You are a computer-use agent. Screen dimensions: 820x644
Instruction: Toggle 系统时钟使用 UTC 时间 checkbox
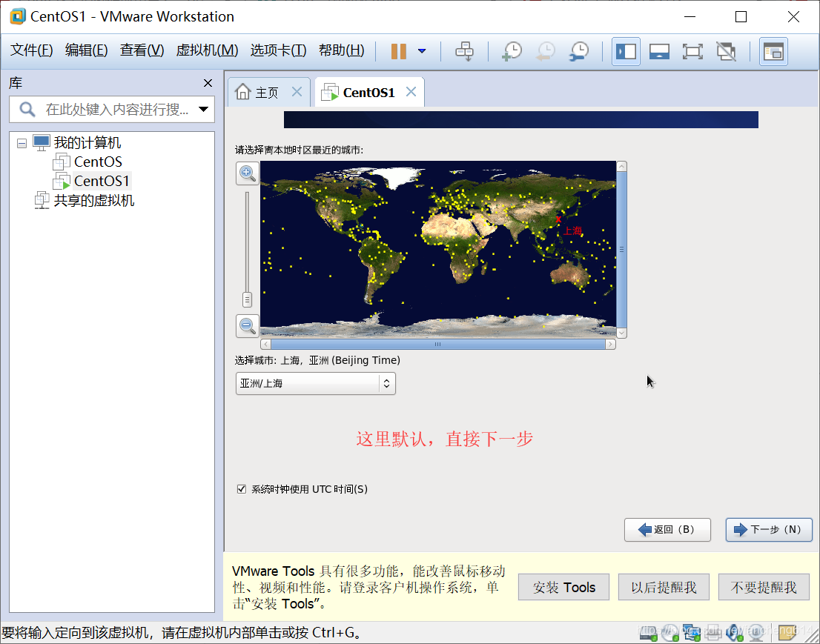(x=242, y=489)
